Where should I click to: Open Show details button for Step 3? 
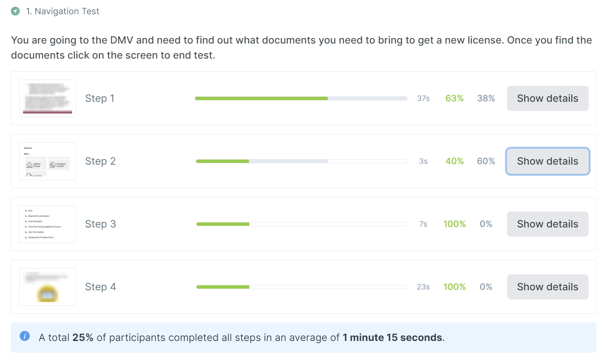coord(548,224)
